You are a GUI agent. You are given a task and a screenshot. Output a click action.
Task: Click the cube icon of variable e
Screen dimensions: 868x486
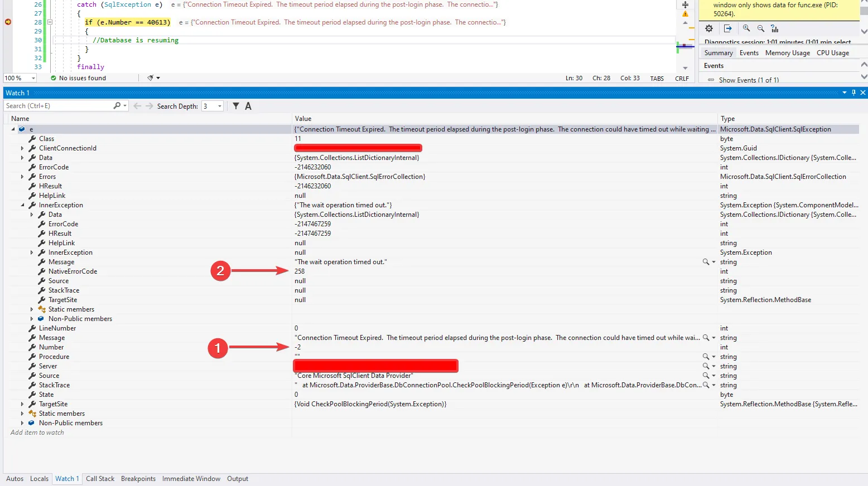click(22, 129)
